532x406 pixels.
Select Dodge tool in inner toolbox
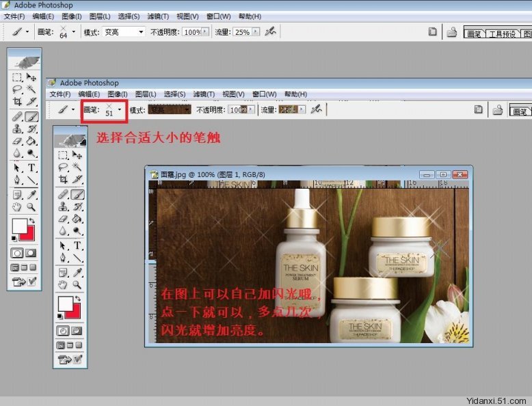coord(78,231)
